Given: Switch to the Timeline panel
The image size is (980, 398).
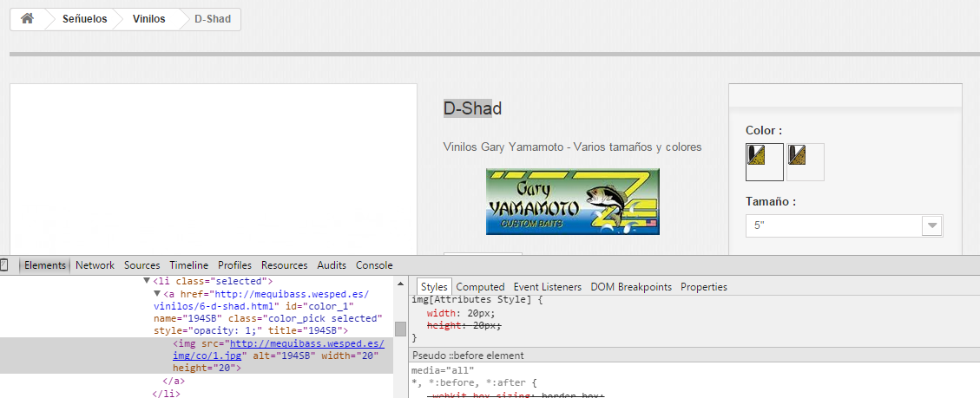Looking at the screenshot, I should click(188, 265).
